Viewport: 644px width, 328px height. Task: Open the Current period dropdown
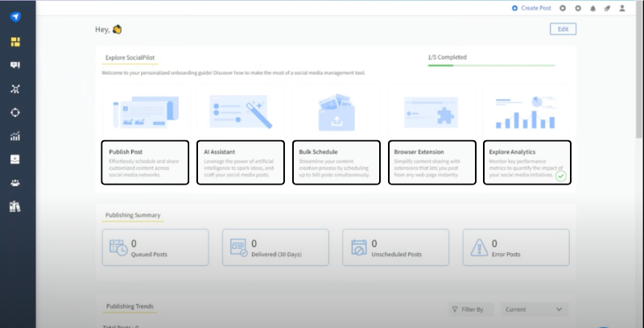(x=534, y=309)
